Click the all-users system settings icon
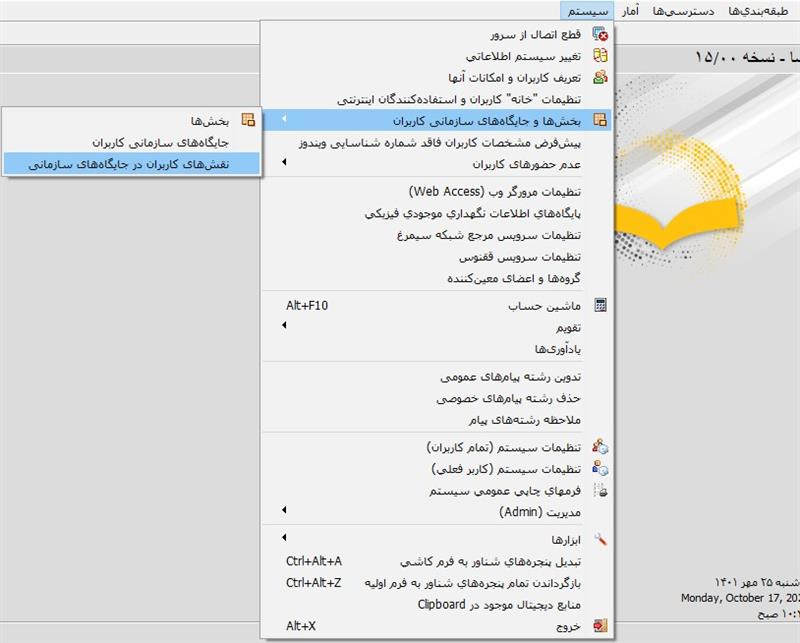This screenshot has height=643, width=800. point(600,447)
